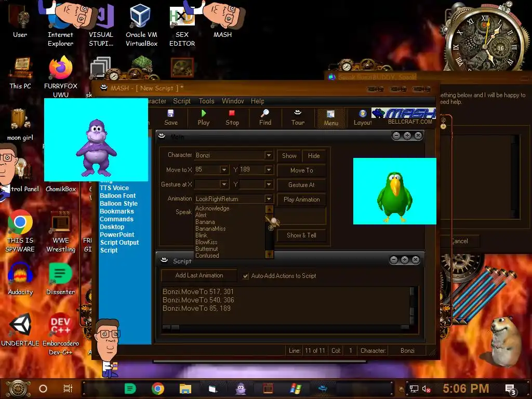532x399 pixels.
Task: Expand the Move to X dropdown
Action: tap(224, 170)
